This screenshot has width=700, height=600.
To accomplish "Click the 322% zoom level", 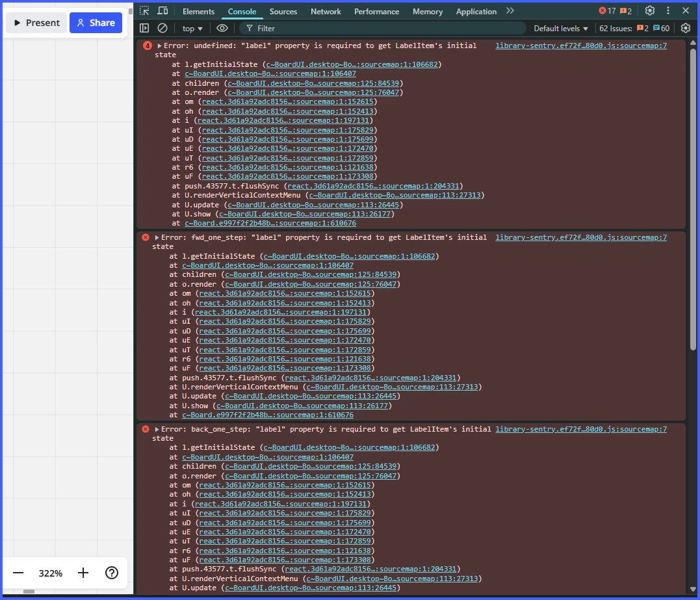I will [51, 573].
